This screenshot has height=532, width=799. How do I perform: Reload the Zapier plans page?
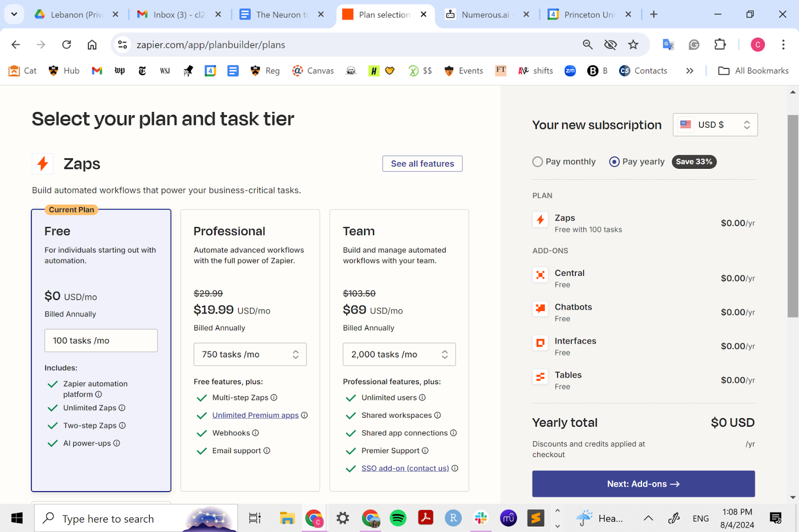tap(66, 45)
